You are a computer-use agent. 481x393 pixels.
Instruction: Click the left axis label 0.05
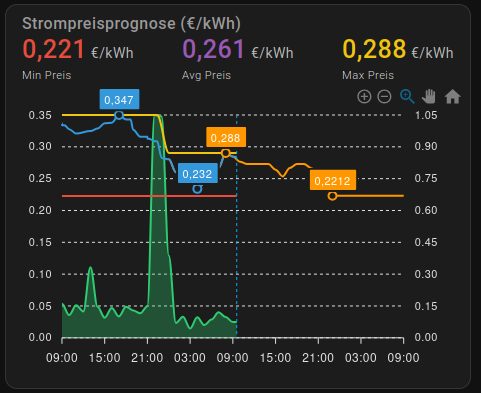coord(40,306)
